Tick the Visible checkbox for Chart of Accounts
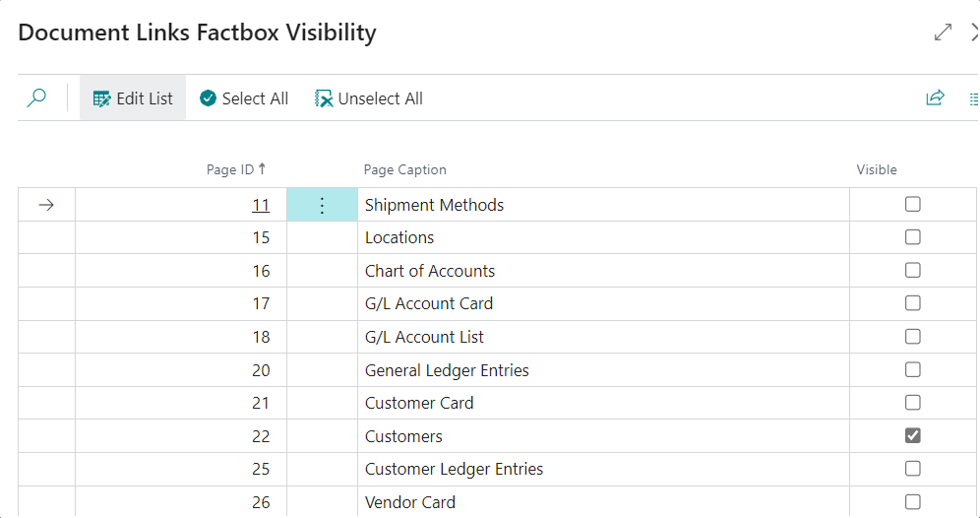980x518 pixels. coord(913,271)
